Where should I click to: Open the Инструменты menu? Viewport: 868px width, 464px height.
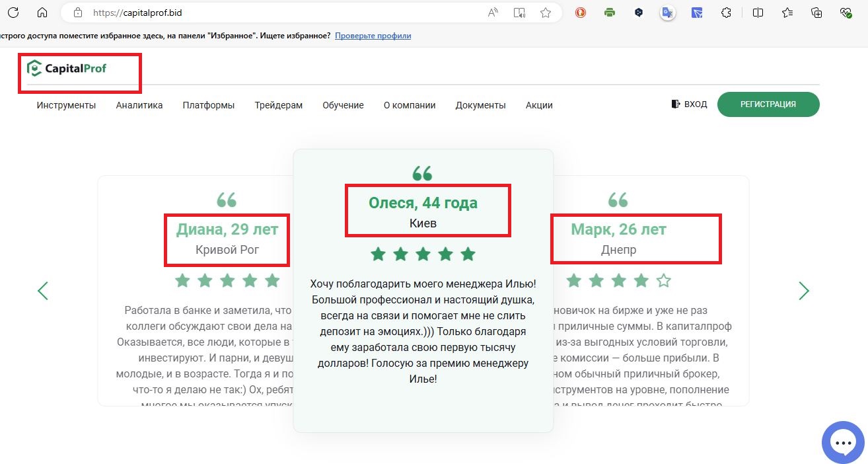[x=66, y=105]
